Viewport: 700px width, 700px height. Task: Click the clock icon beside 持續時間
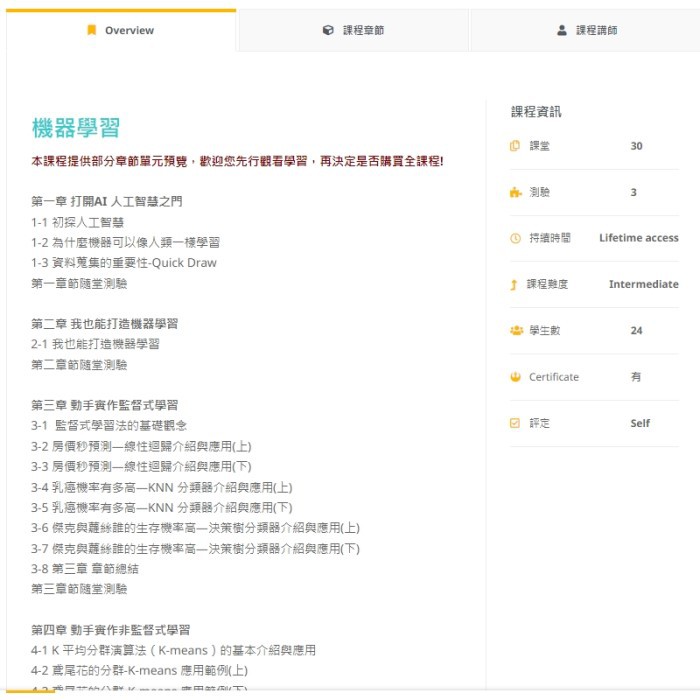[515, 238]
